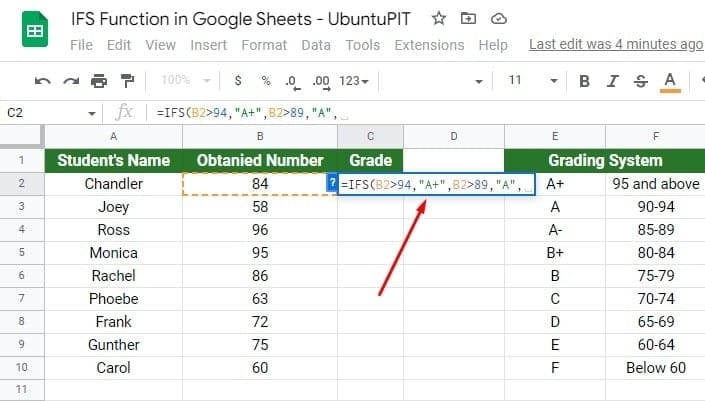Click the blue formula help question mark
Viewport: 705px width, 401px height.
coord(332,183)
